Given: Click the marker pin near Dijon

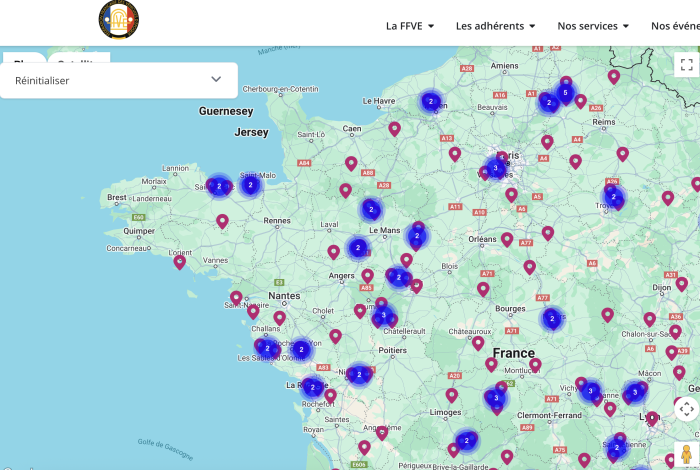Looking at the screenshot, I should point(682,283).
